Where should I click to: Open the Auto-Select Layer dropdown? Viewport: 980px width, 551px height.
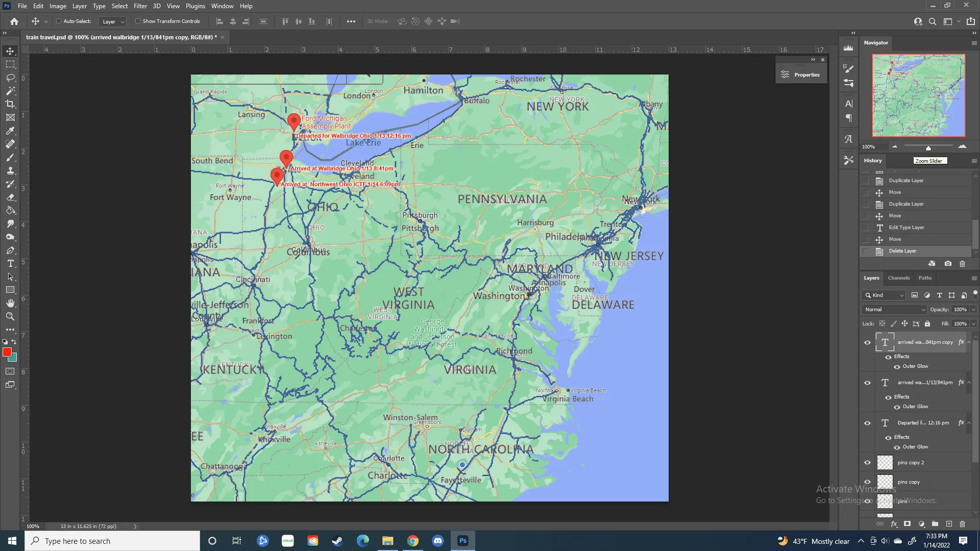(x=113, y=21)
